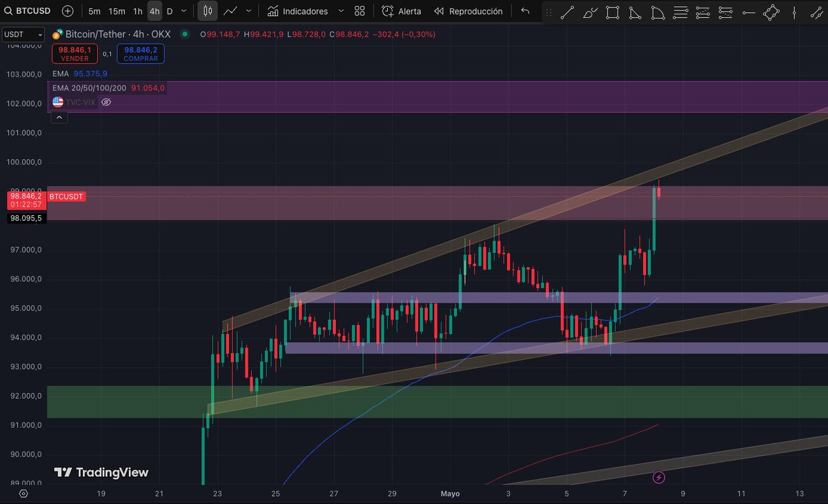Click the 100.000,0 price scale label

tap(26, 162)
